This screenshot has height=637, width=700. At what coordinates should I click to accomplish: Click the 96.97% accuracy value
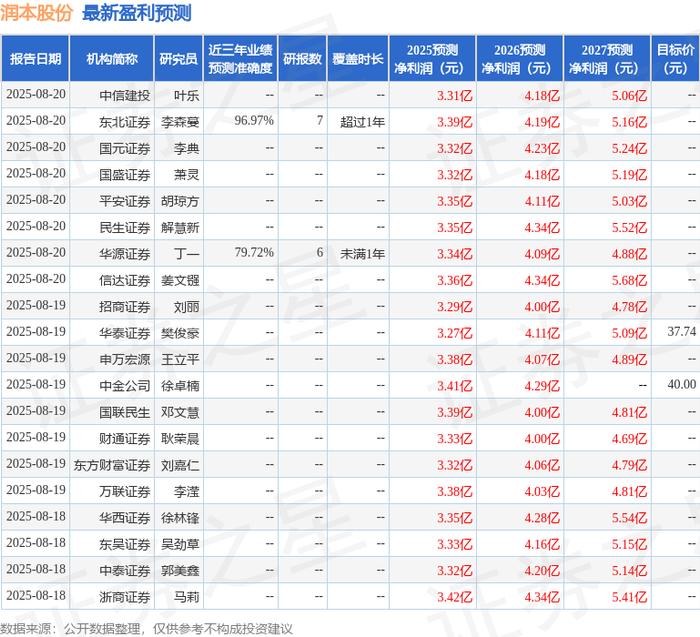tap(254, 121)
